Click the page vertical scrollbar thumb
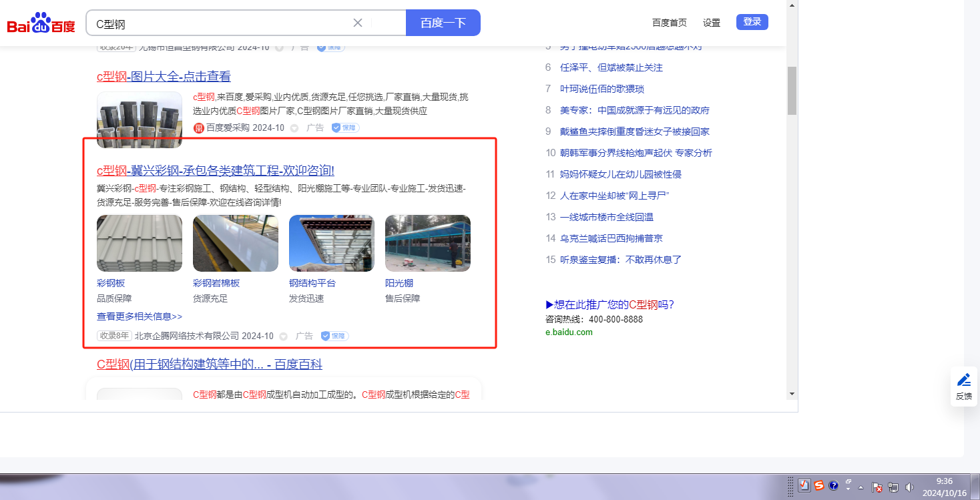The height and width of the screenshot is (500, 980). coord(792,90)
